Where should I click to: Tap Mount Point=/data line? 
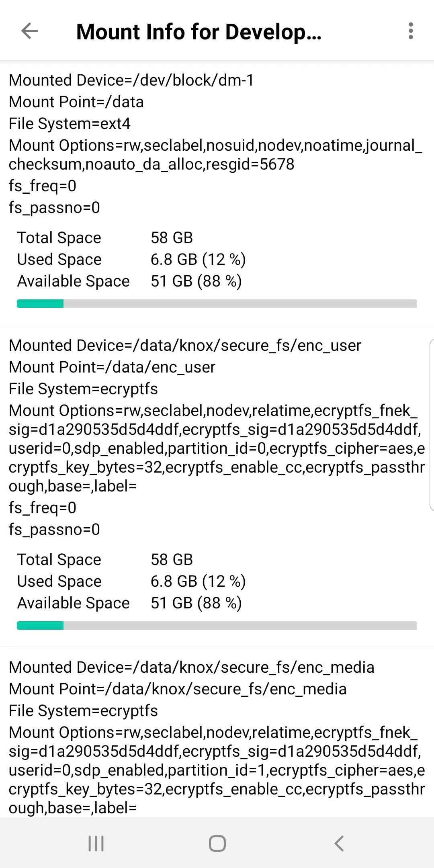76,102
